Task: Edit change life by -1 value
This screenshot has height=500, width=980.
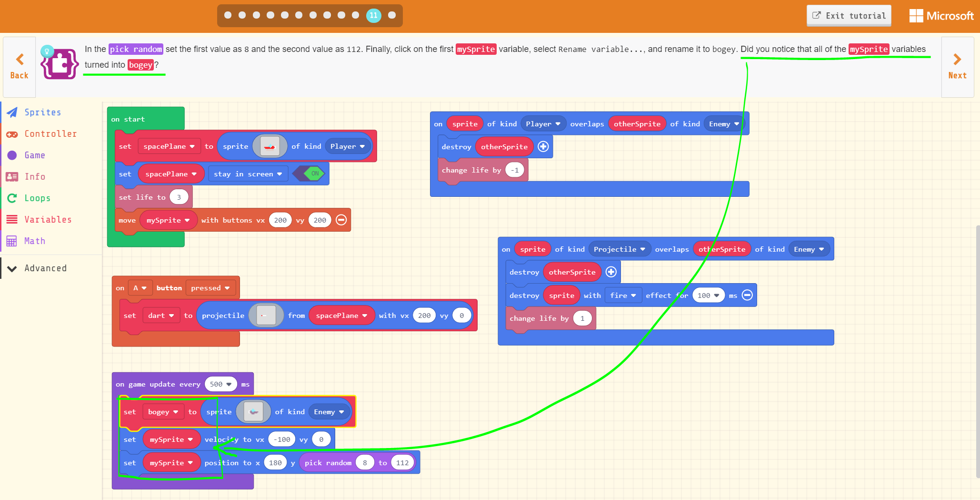Action: (515, 170)
